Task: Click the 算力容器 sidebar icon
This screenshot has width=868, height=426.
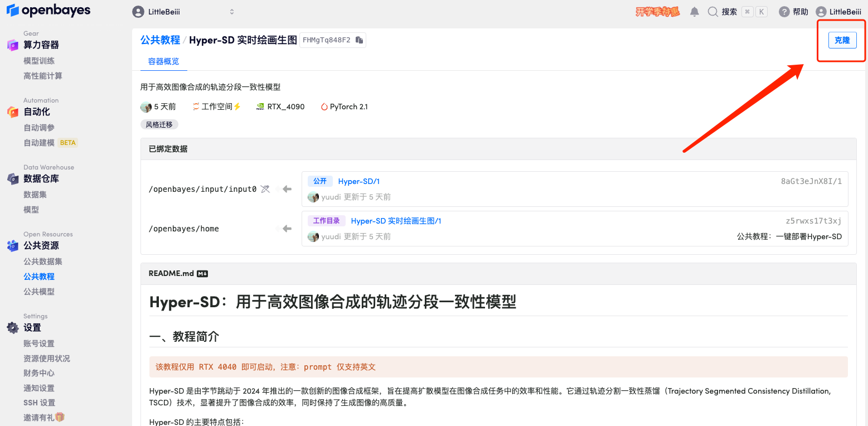Action: coord(12,45)
